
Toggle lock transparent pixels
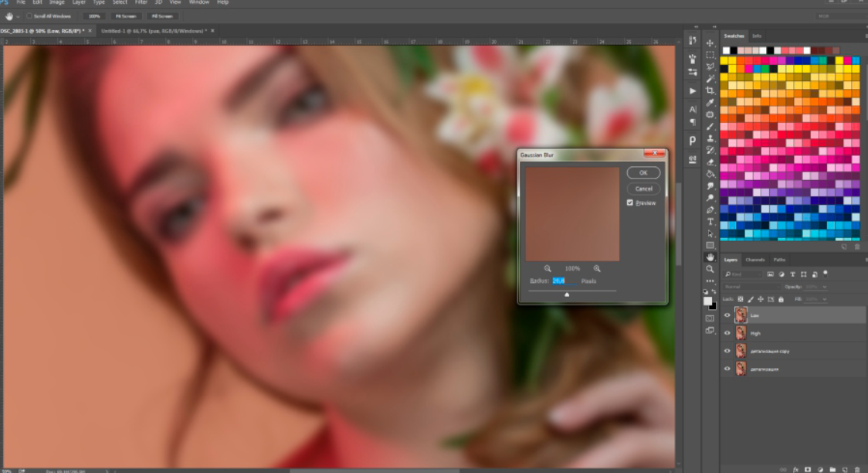pyautogui.click(x=741, y=299)
